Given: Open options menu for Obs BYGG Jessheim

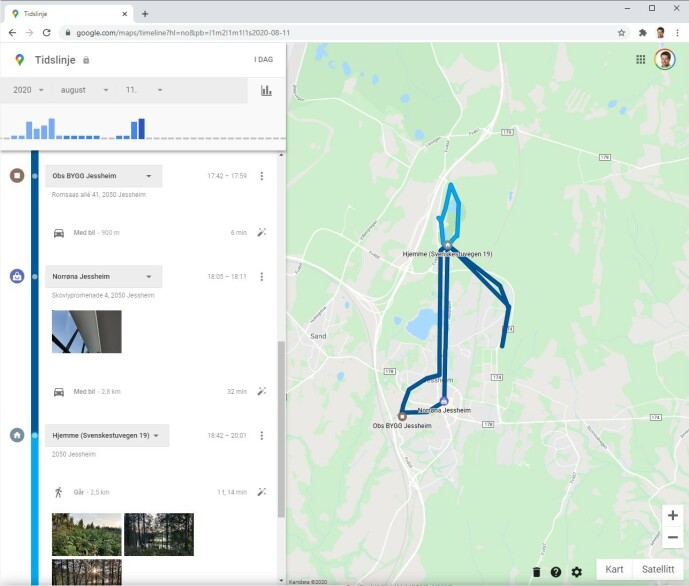Looking at the screenshot, I should click(x=262, y=176).
